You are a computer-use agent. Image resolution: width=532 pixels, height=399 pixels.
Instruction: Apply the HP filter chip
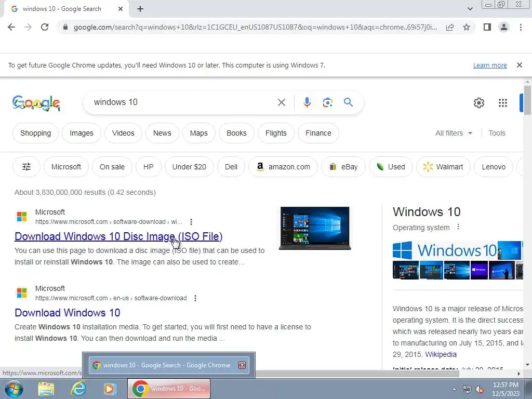(148, 167)
